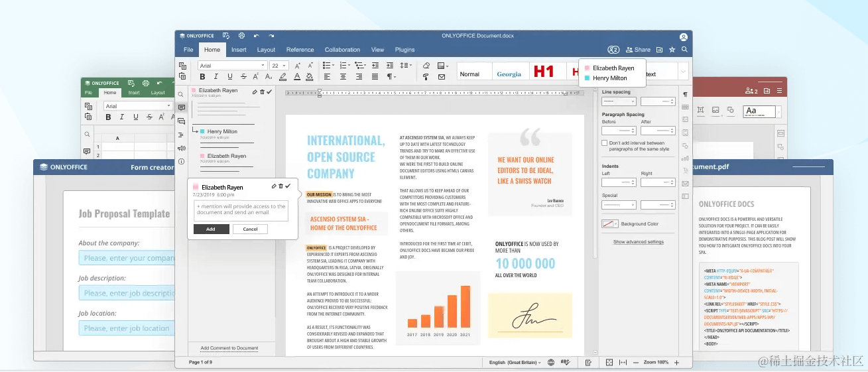Delete the comment in the comment popup
Image resolution: width=868 pixels, height=372 pixels.
coord(280,186)
